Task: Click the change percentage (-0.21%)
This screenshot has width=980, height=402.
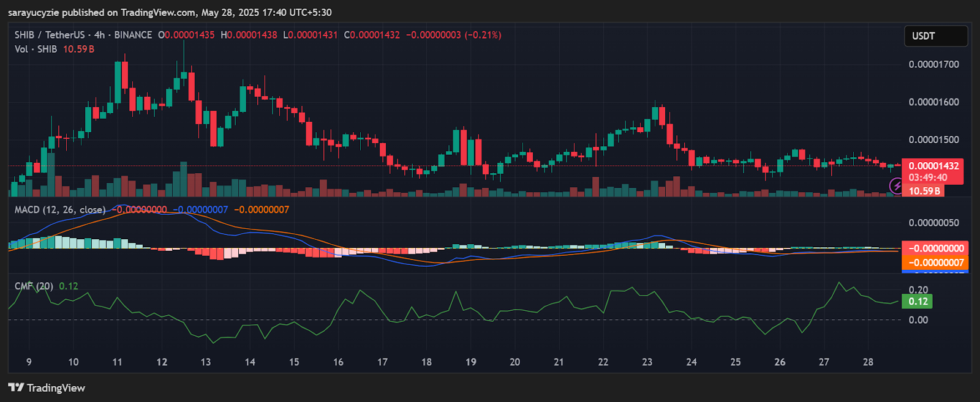Action: [483, 35]
